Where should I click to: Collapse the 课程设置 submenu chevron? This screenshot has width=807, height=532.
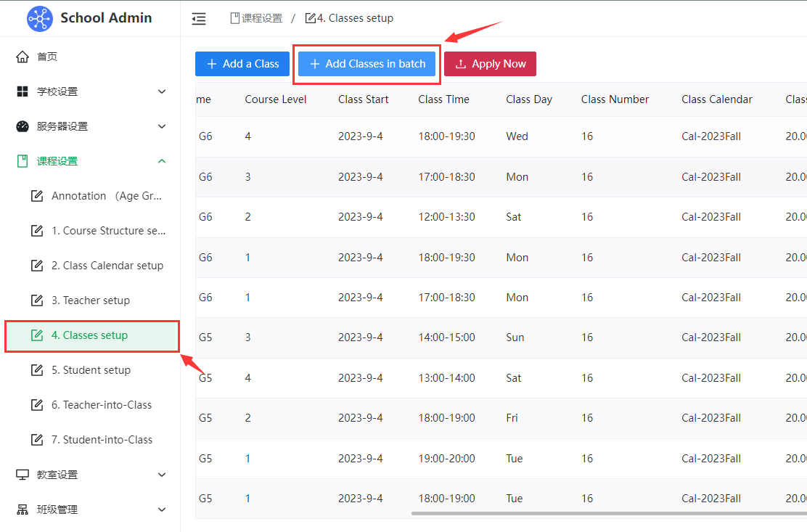pos(162,161)
